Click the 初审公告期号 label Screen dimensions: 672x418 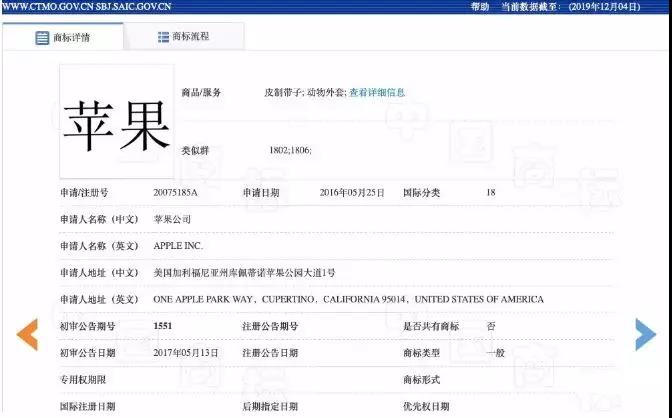pyautogui.click(x=87, y=326)
